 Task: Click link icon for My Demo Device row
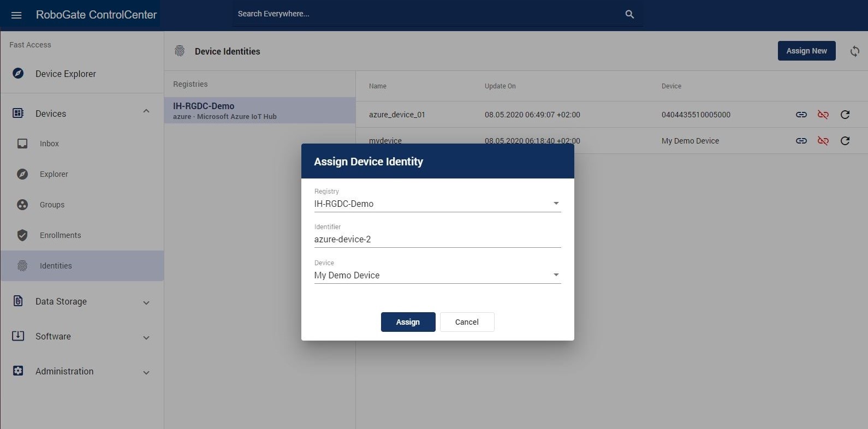[801, 141]
